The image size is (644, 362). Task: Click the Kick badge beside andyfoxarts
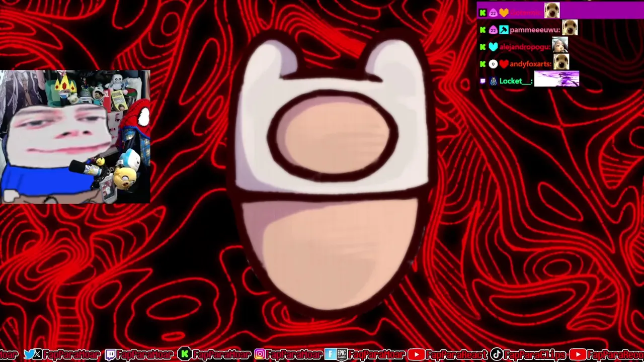(483, 64)
